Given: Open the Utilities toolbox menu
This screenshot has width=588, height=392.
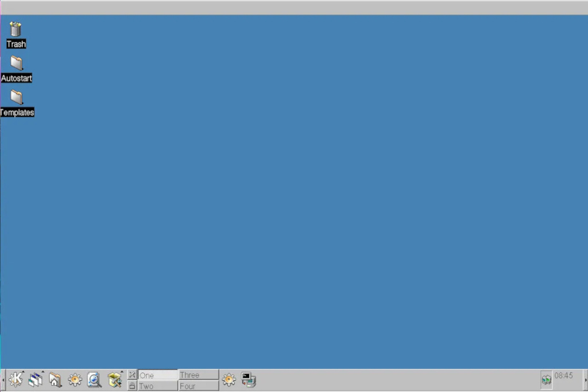Looking at the screenshot, I should [x=114, y=379].
